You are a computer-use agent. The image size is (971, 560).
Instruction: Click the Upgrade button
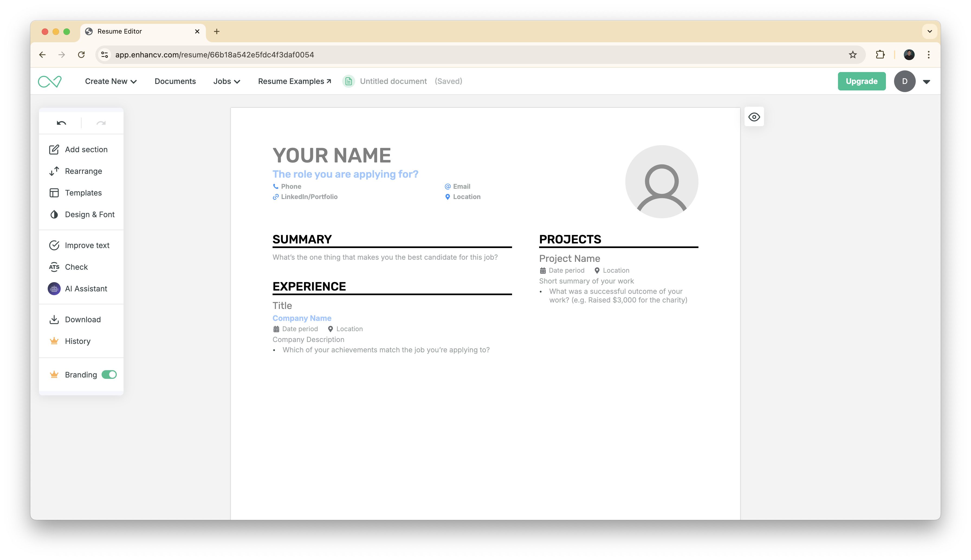point(861,81)
